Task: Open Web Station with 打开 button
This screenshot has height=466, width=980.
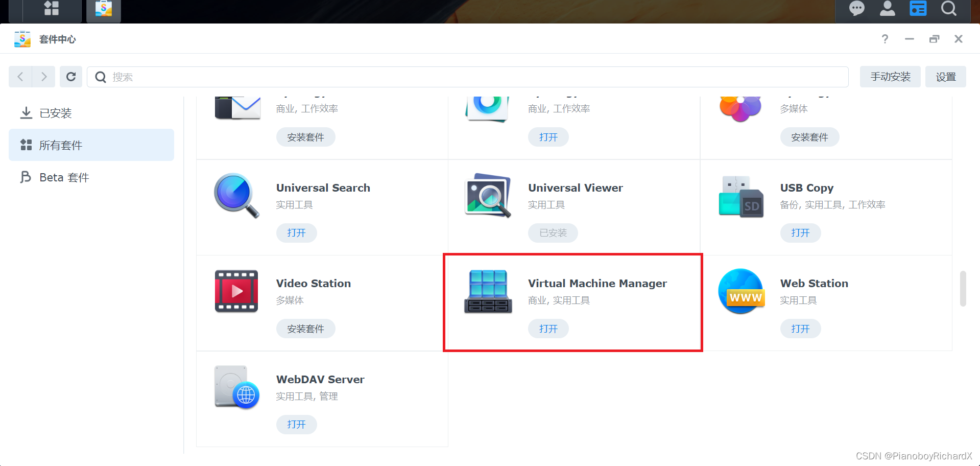Action: pos(801,329)
